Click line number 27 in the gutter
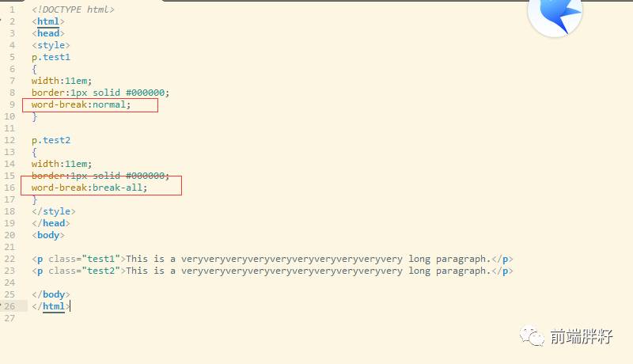This screenshot has height=364, width=633. pos(9,318)
